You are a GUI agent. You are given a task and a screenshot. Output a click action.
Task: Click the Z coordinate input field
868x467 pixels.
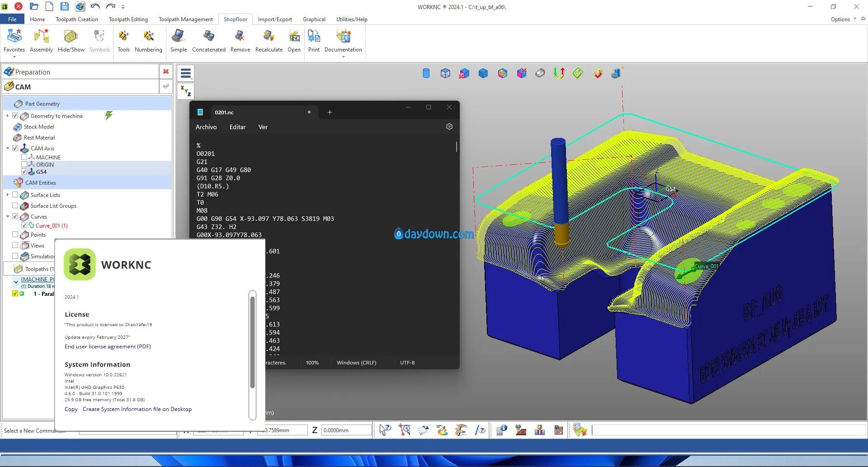tap(346, 430)
